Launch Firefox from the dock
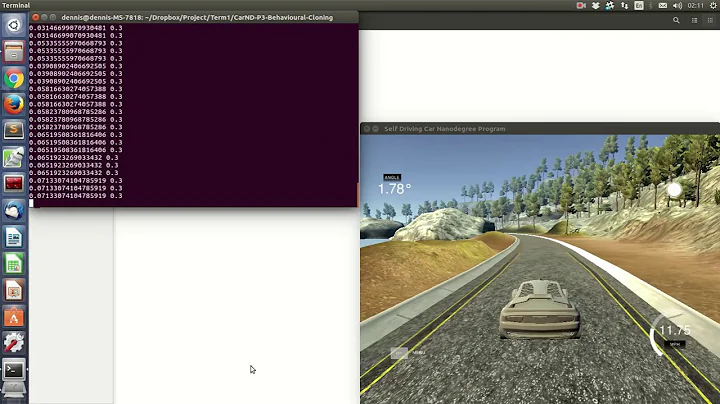 pos(14,105)
